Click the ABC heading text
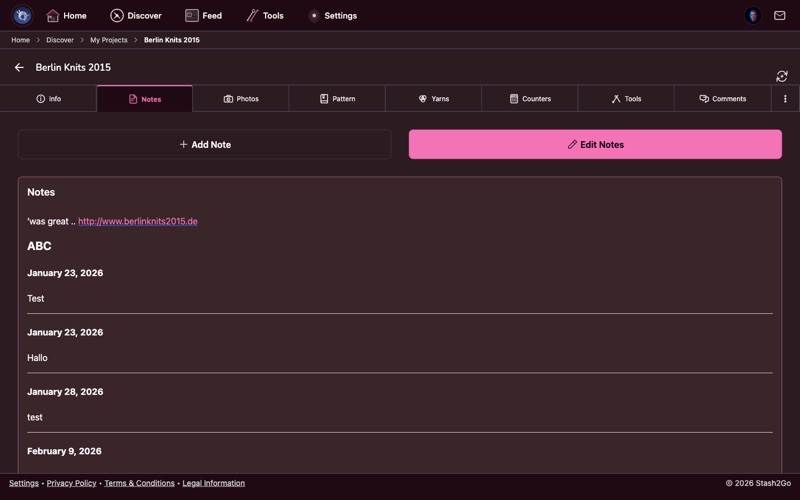This screenshot has height=500, width=800. (x=39, y=246)
